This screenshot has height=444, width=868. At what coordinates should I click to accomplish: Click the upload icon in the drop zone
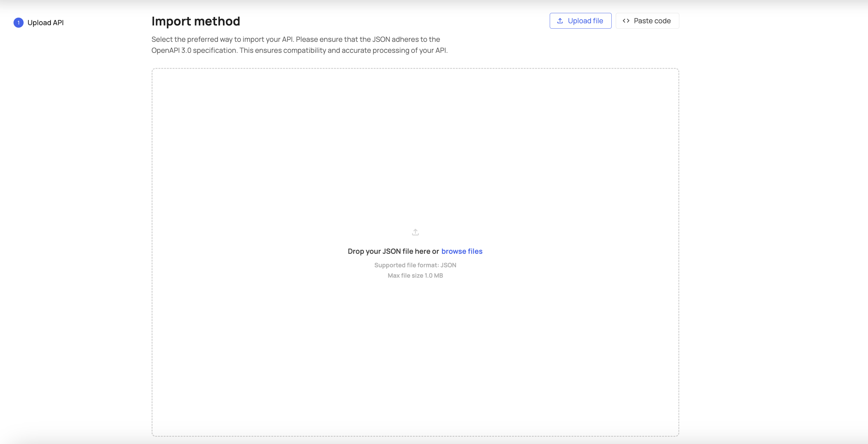(415, 232)
